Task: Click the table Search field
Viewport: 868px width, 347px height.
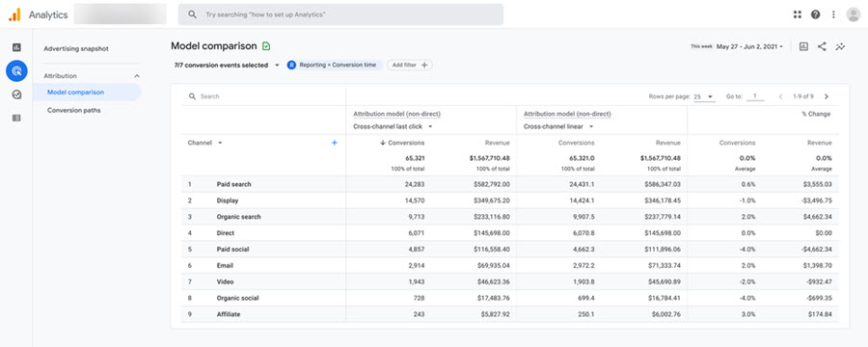Action: [263, 96]
